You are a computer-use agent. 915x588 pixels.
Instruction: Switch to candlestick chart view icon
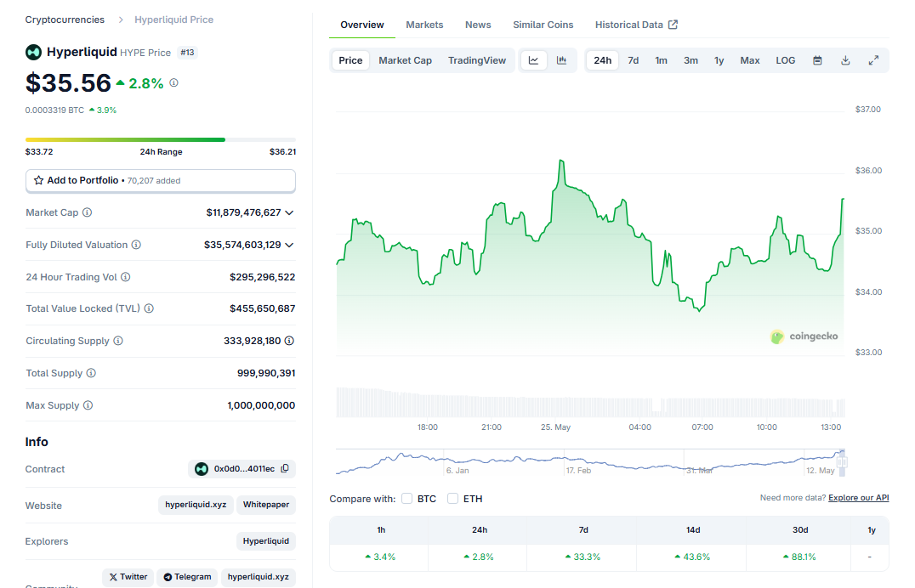point(561,60)
